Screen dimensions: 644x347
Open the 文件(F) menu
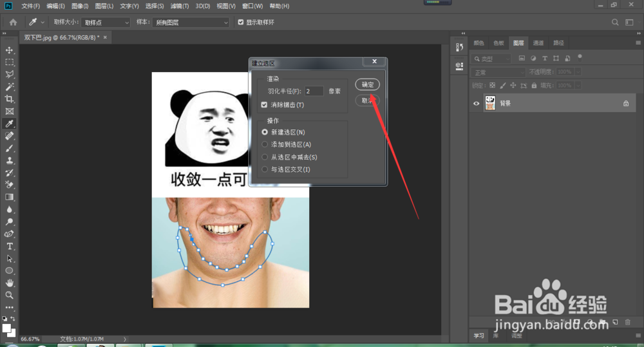(x=30, y=6)
